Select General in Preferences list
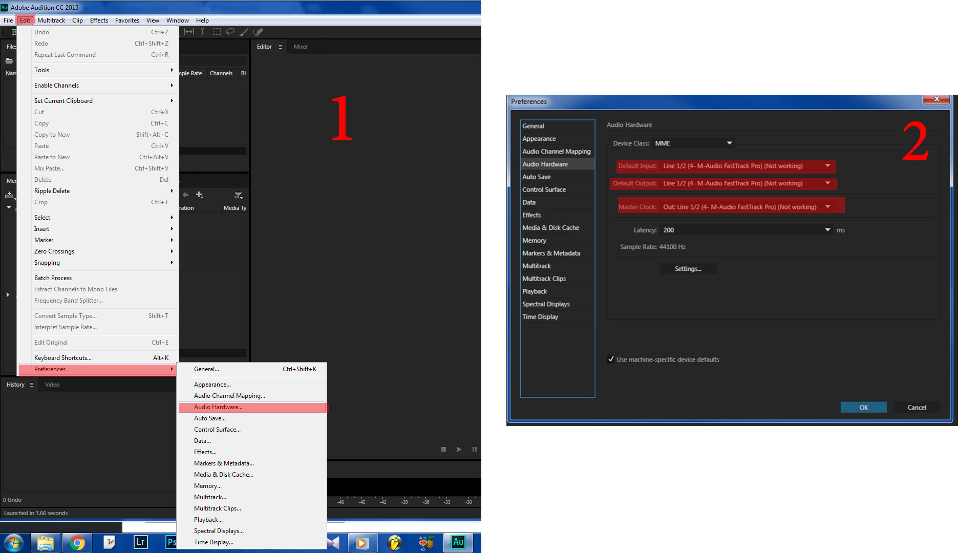Image resolution: width=980 pixels, height=553 pixels. 557,126
